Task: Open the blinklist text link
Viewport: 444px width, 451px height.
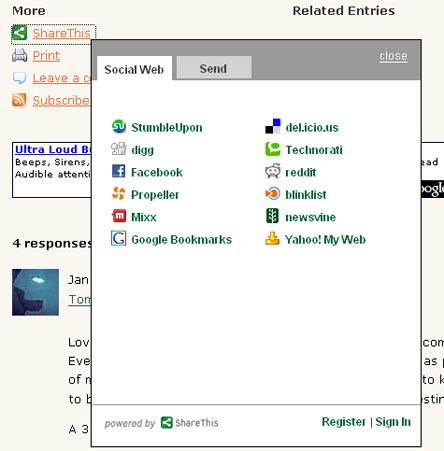Action: click(306, 194)
